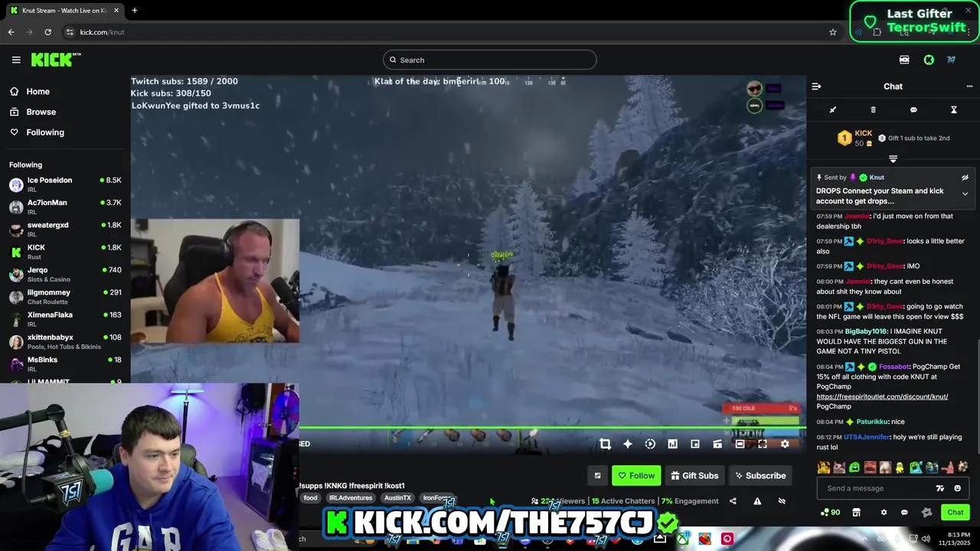980x551 pixels.
Task: Follow the Knut channel
Action: click(x=636, y=475)
